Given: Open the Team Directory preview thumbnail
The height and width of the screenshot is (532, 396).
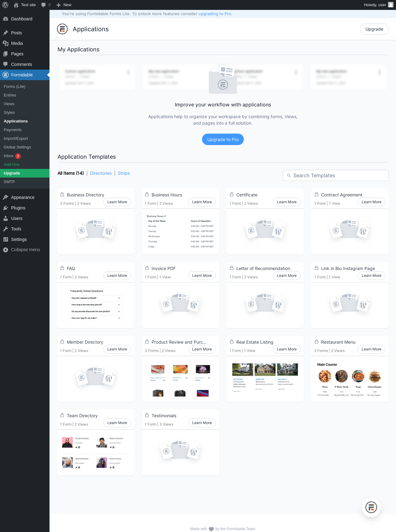Looking at the screenshot, I should [96, 453].
